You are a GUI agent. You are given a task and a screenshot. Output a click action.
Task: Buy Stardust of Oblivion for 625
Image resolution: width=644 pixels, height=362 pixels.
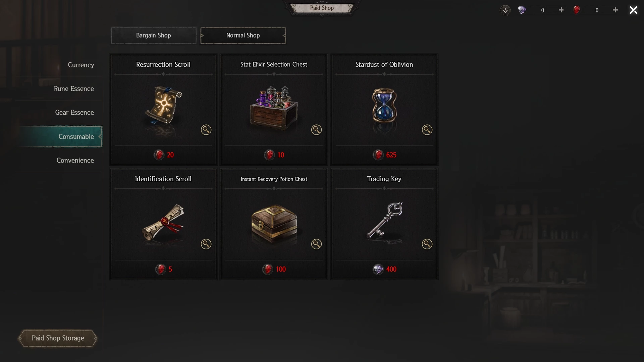coord(384,155)
